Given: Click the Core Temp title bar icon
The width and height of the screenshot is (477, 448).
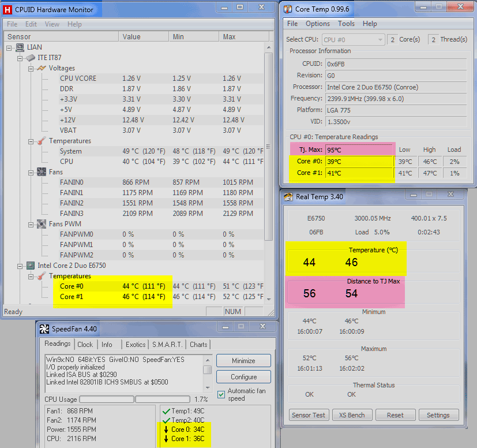Looking at the screenshot, I should pos(288,9).
